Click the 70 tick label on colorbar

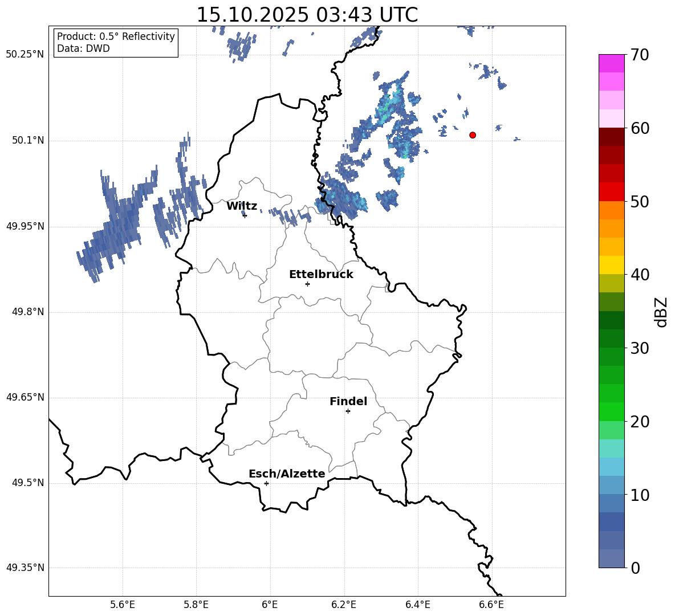(640, 55)
